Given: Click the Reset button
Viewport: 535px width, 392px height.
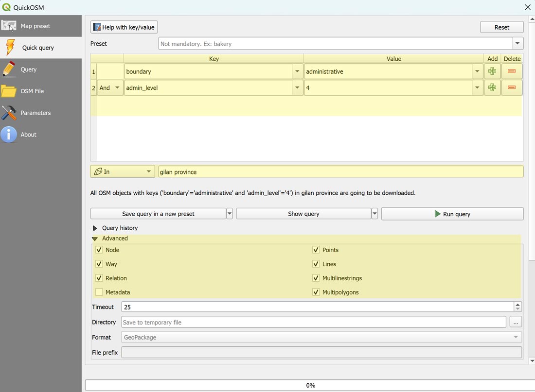Looking at the screenshot, I should click(501, 27).
